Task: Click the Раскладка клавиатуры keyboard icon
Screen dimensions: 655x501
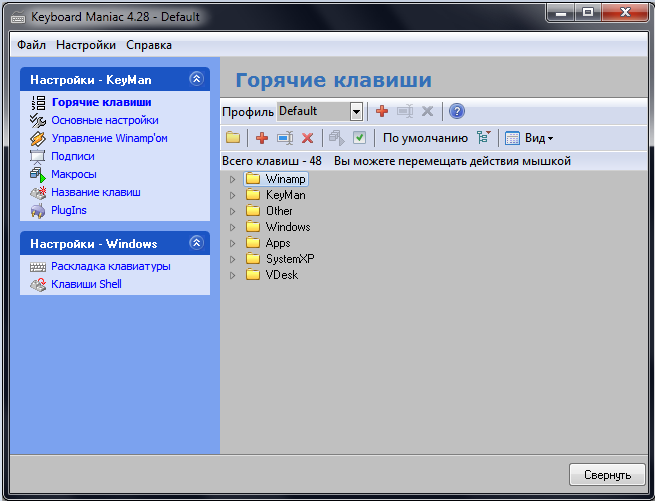Action: 38,267
